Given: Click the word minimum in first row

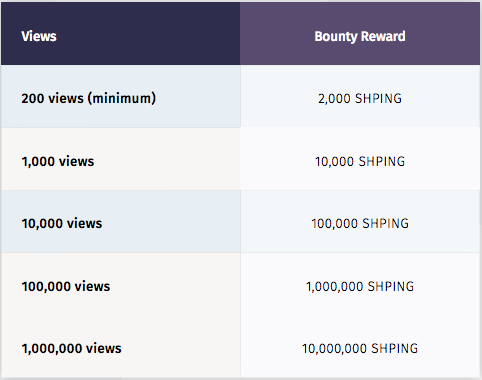Looking at the screenshot, I should tap(121, 98).
